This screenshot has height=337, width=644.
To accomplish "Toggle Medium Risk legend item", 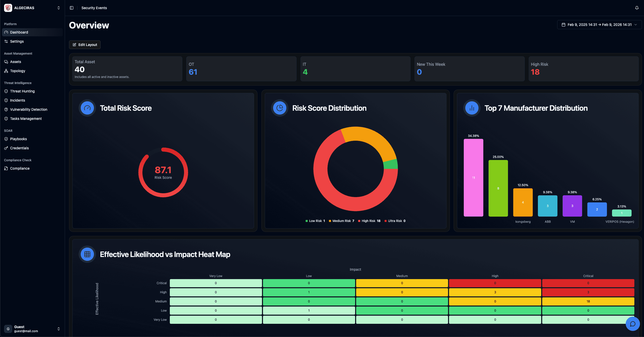I will pyautogui.click(x=341, y=221).
